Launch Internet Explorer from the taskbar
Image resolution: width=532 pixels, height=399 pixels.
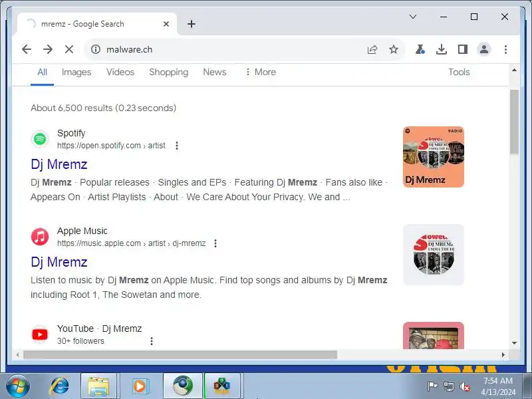(60, 386)
